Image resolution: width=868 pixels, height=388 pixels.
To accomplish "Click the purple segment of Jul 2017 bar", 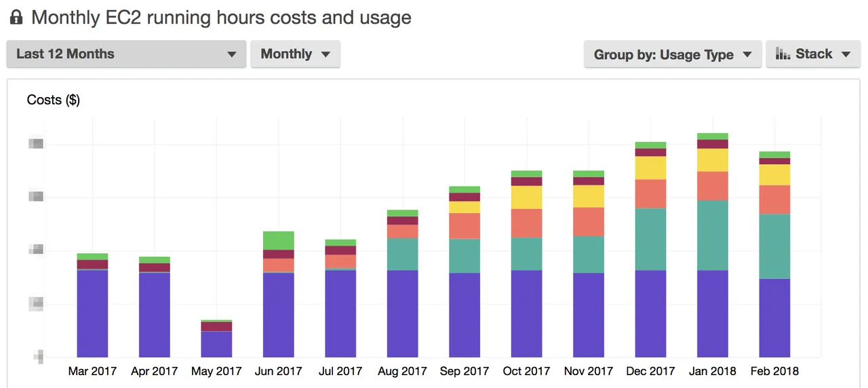I will 340,314.
